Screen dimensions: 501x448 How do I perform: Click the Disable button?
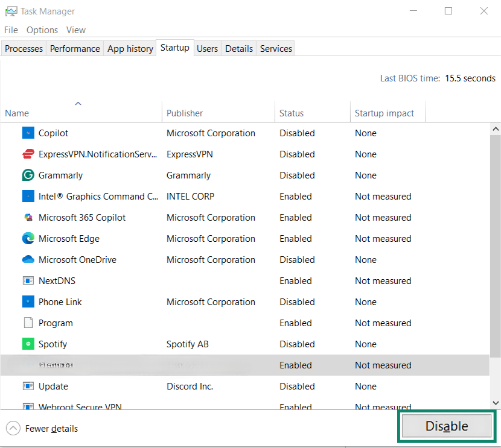click(446, 426)
